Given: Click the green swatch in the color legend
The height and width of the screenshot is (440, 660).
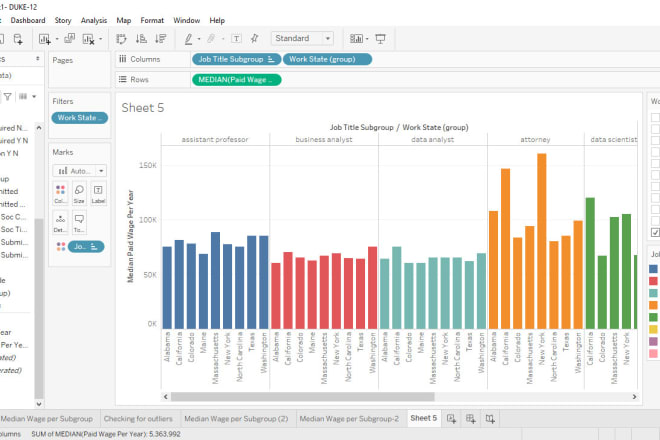Looking at the screenshot, I should click(653, 317).
